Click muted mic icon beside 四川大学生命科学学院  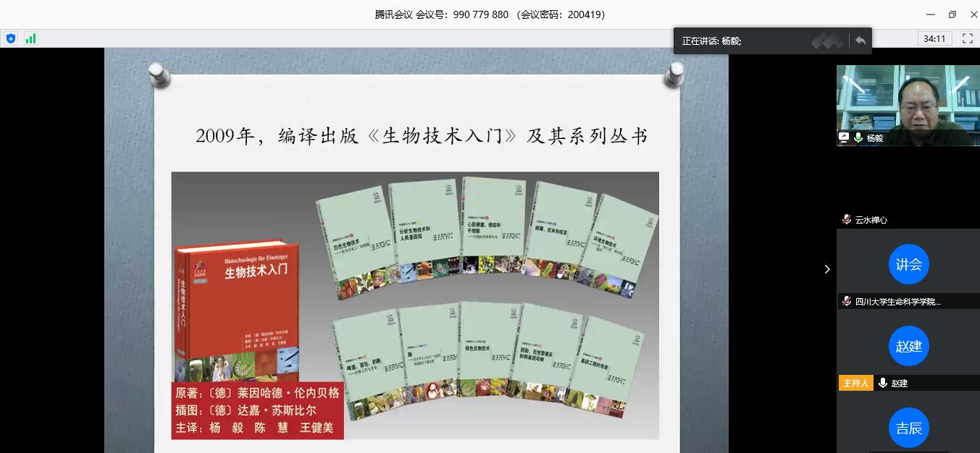coord(846,302)
